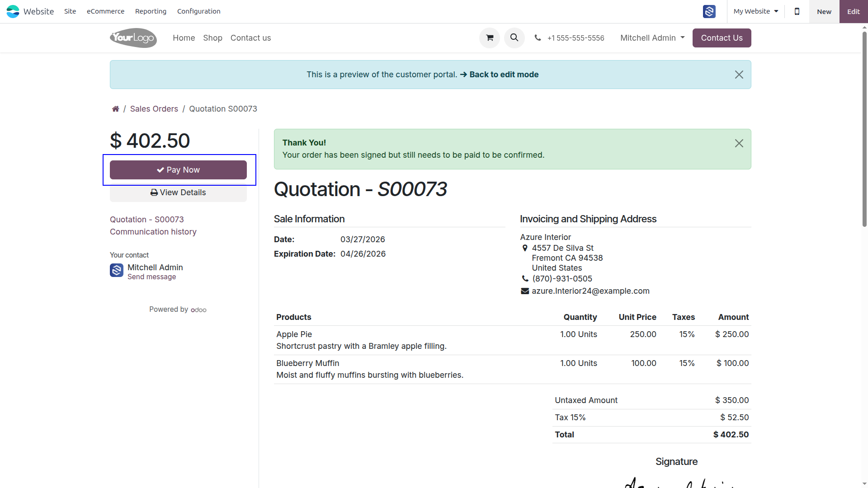
Task: Click the Powered by odoo logo
Action: pyautogui.click(x=198, y=310)
